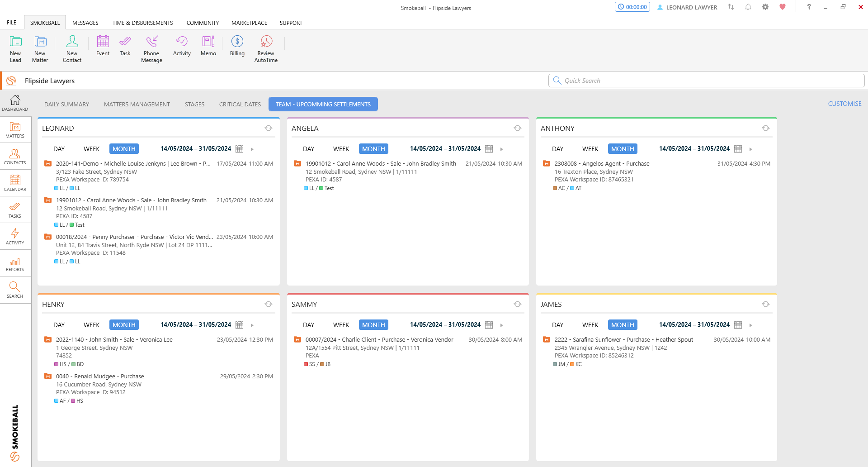The image size is (868, 467).
Task: Open Community ribbon tab
Action: click(203, 23)
